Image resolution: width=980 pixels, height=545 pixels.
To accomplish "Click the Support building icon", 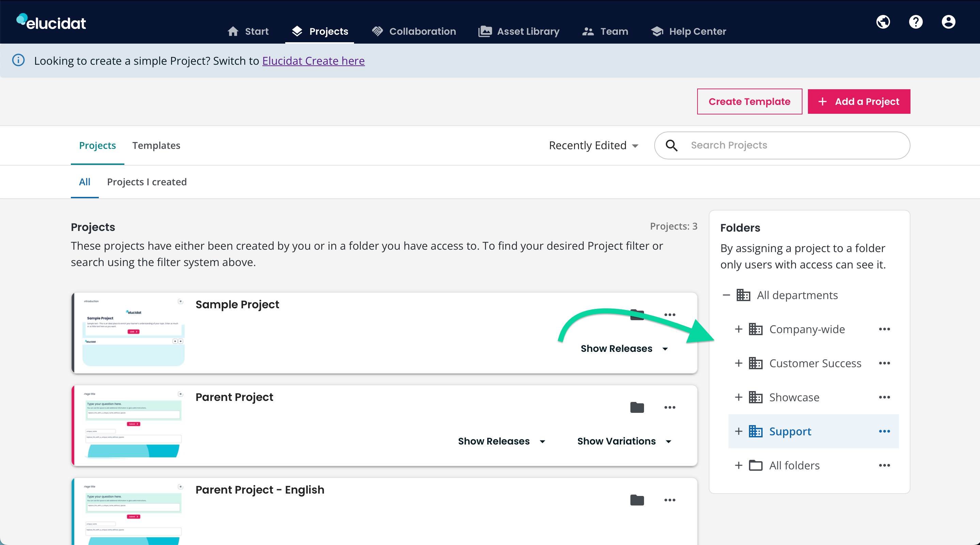I will (755, 431).
